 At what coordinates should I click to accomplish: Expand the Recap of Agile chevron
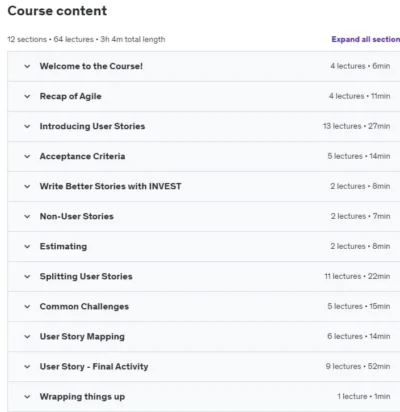click(x=27, y=96)
